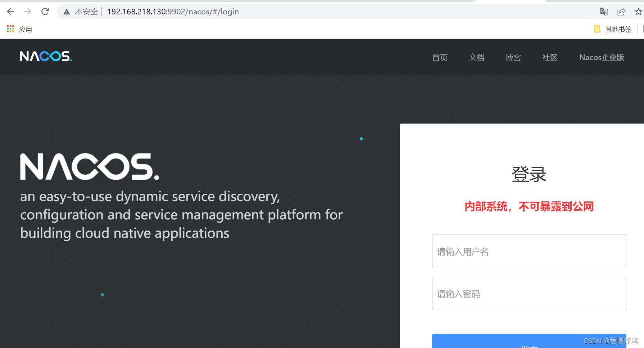Click the 应用 bookmarks label
644x348 pixels.
click(26, 29)
